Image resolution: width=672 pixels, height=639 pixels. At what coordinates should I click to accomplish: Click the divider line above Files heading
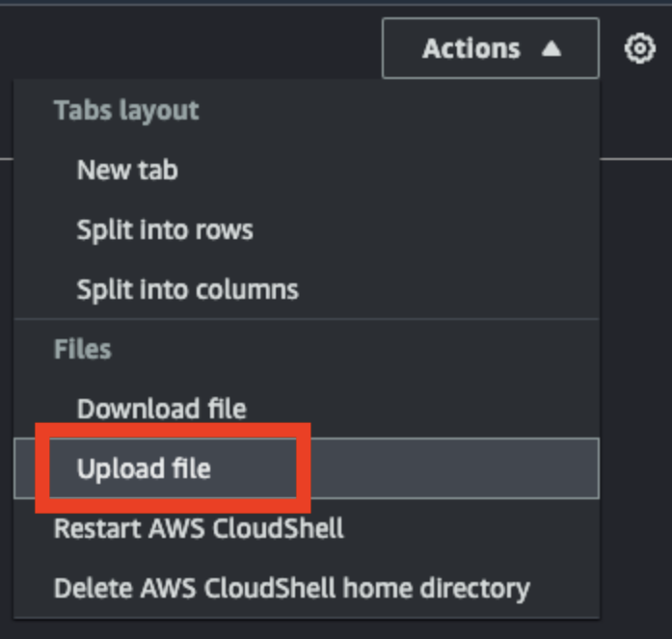(307, 319)
